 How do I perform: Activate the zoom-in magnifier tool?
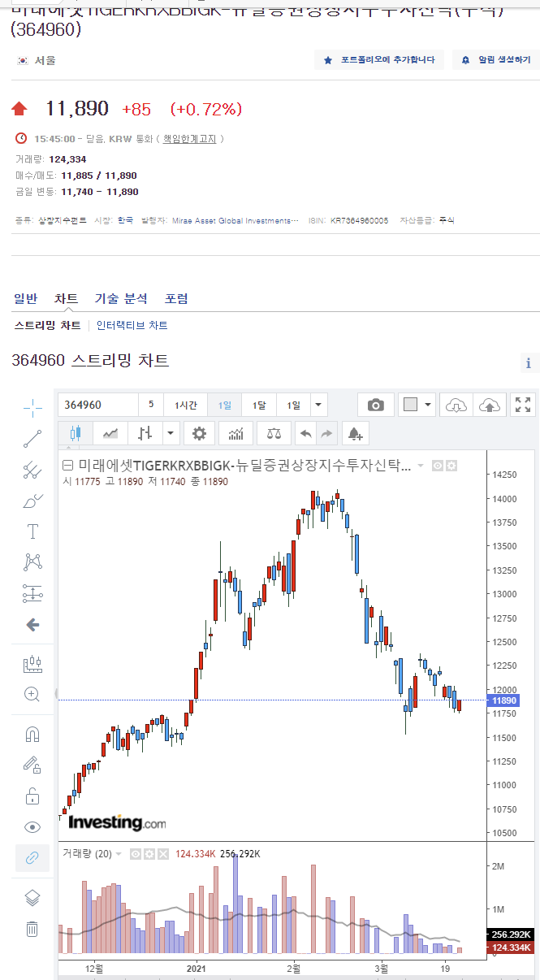(x=32, y=694)
